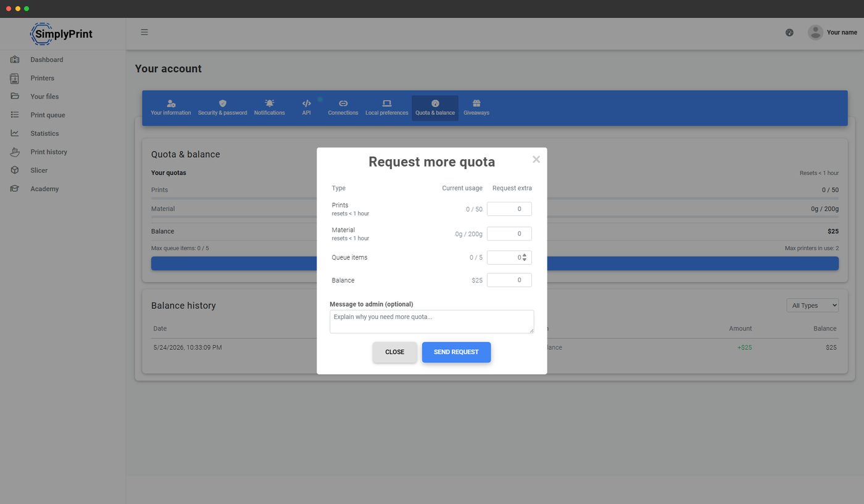Click the Message to admin text area
Viewport: 864px width, 504px height.
pyautogui.click(x=432, y=321)
